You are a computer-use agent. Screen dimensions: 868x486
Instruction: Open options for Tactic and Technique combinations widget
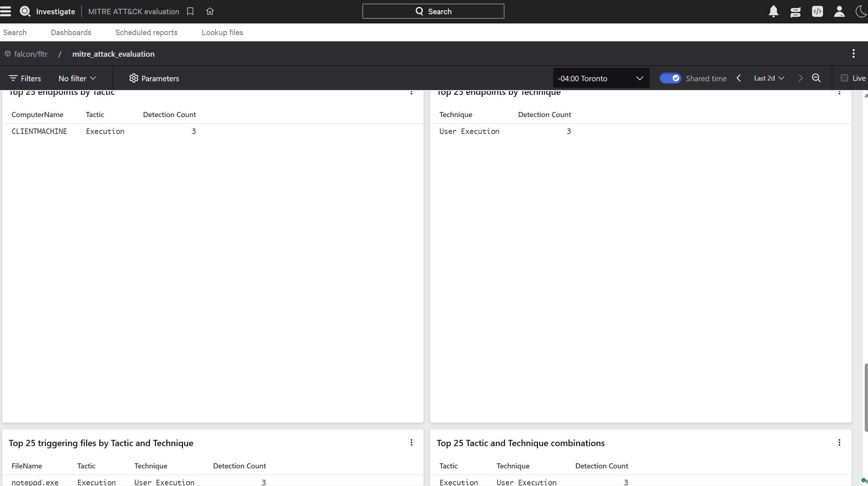tap(839, 443)
